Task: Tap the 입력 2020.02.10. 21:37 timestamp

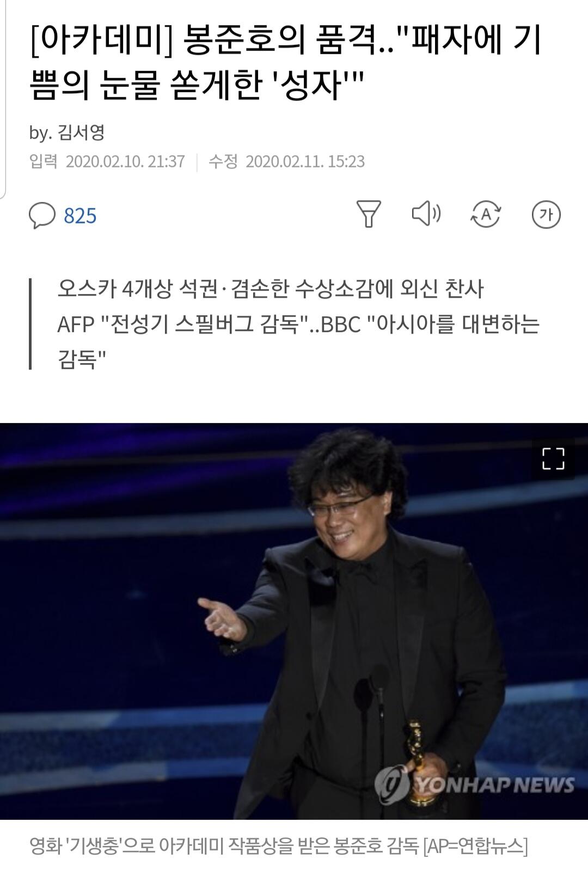Action: click(107, 162)
